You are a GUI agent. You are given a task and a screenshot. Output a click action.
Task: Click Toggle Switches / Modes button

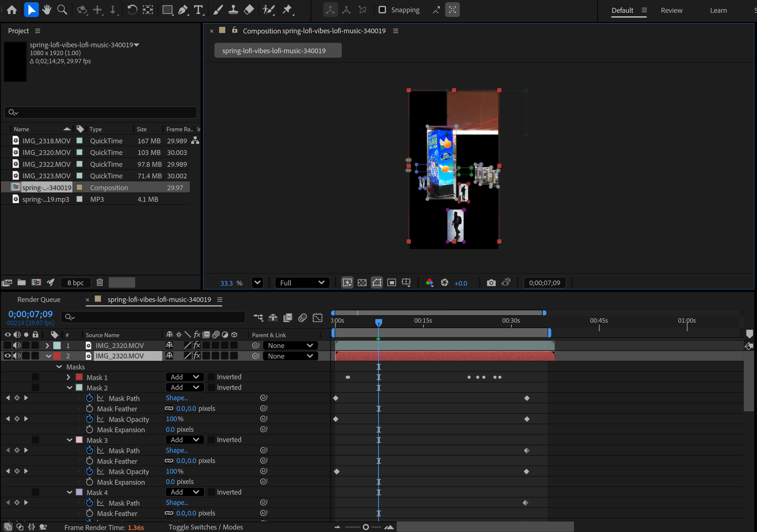point(206,527)
